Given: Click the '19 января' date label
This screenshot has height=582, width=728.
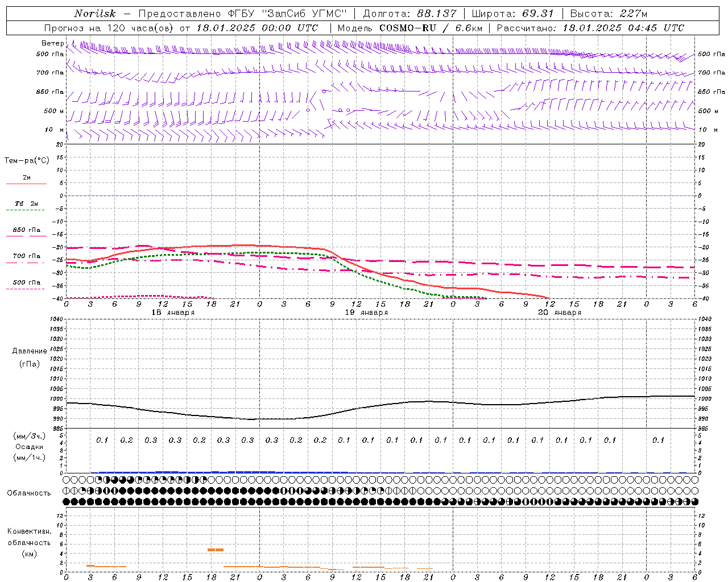Looking at the screenshot, I should (x=366, y=313).
